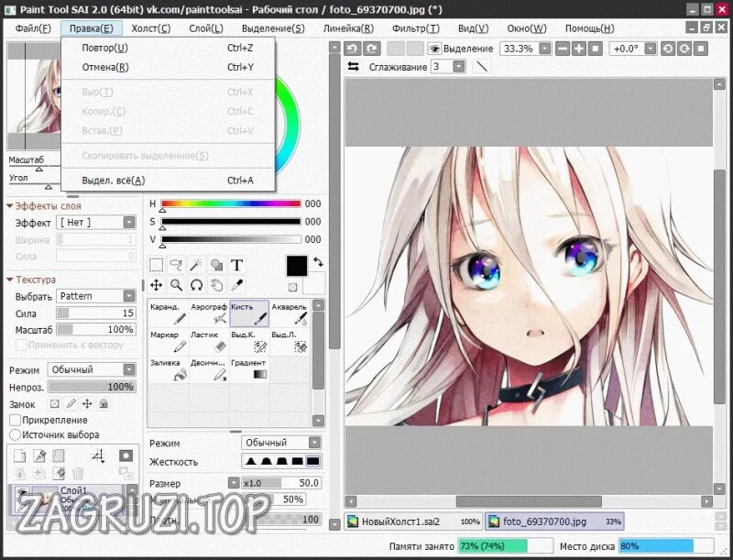This screenshot has width=733, height=560.
Task: Click the undo arrow in canvas toolbar
Action: [x=352, y=49]
